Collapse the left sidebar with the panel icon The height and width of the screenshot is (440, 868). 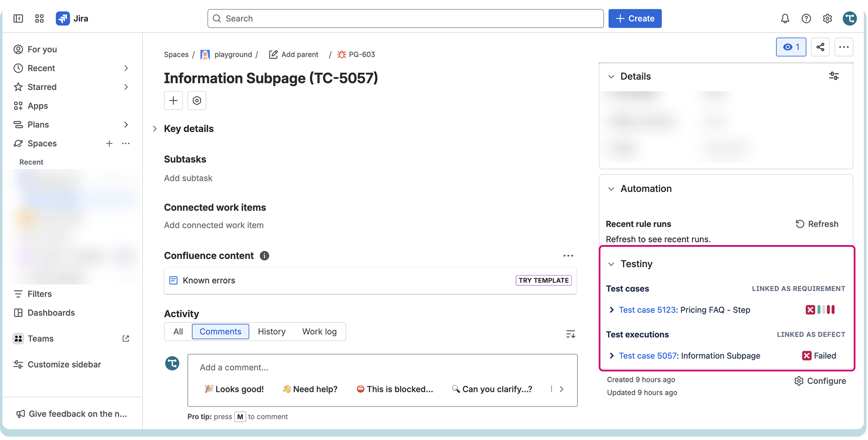point(18,18)
